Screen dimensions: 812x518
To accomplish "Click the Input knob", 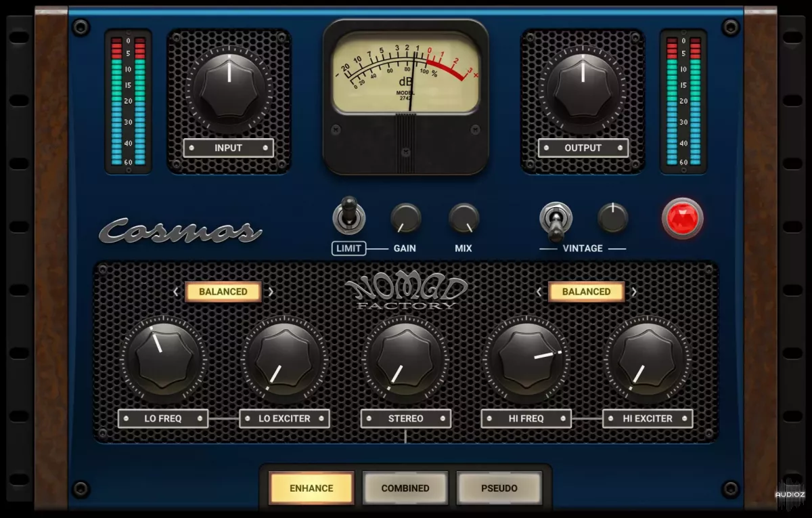I will 229,89.
